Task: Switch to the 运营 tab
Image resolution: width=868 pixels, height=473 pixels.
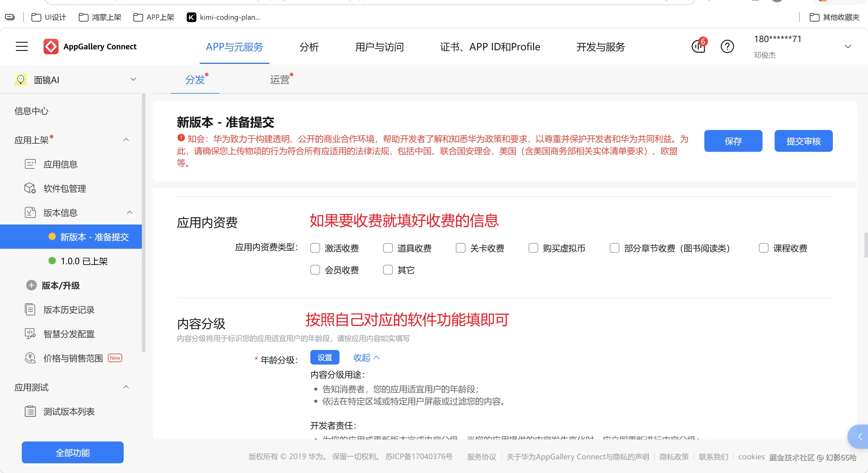Action: click(280, 80)
